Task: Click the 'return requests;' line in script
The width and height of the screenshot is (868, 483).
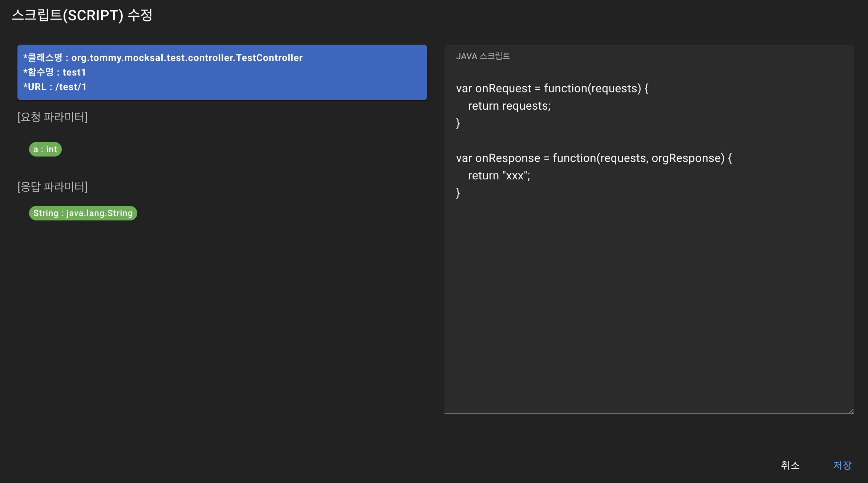Action: (509, 106)
